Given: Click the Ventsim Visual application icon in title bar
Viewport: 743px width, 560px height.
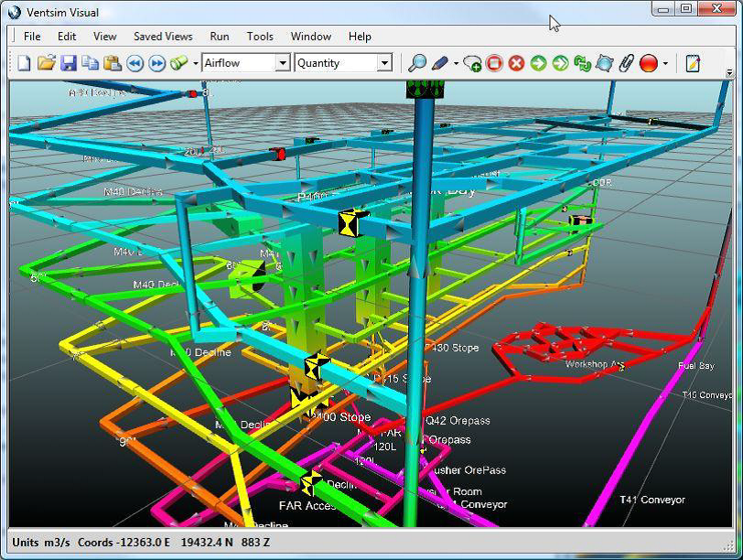Looking at the screenshot, I should pyautogui.click(x=15, y=12).
